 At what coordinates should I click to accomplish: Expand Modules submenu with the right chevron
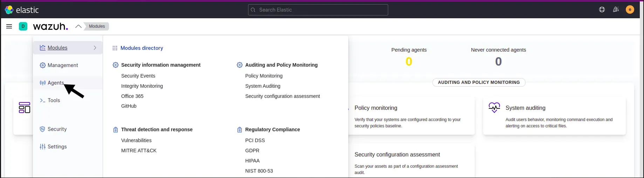tap(95, 48)
